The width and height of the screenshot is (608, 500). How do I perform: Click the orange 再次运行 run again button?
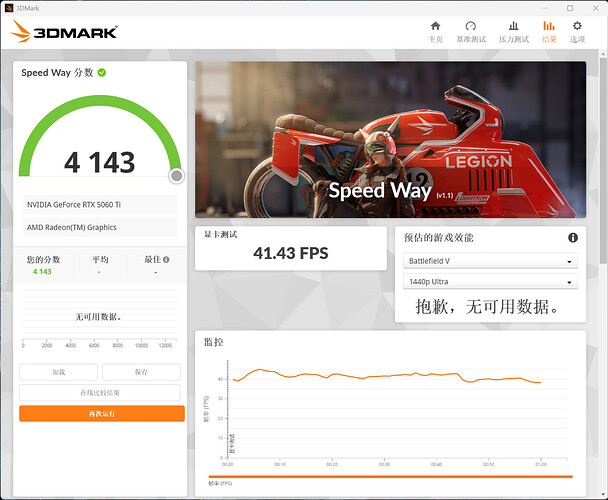(x=102, y=413)
